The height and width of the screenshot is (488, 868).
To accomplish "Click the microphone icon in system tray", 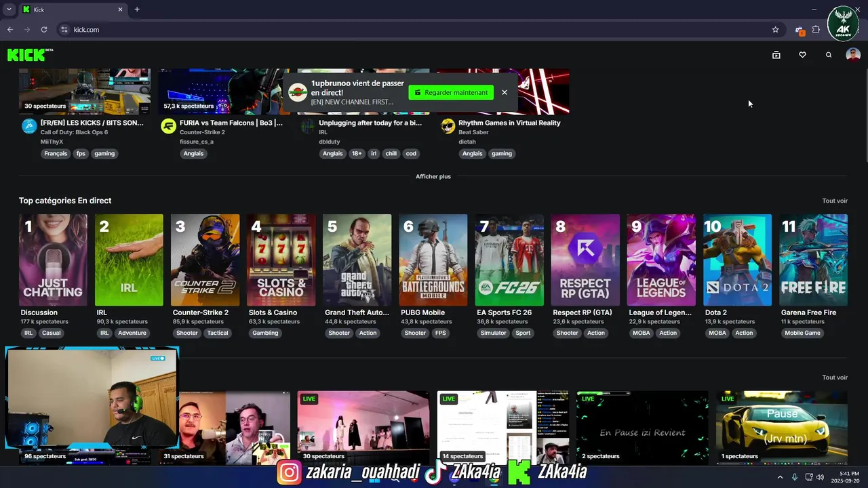I will (x=795, y=477).
